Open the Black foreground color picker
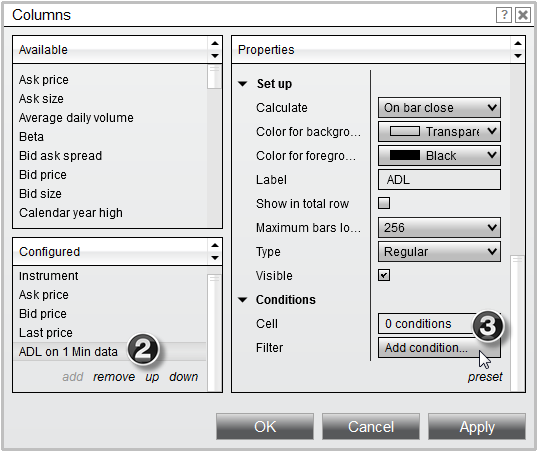 pos(439,156)
